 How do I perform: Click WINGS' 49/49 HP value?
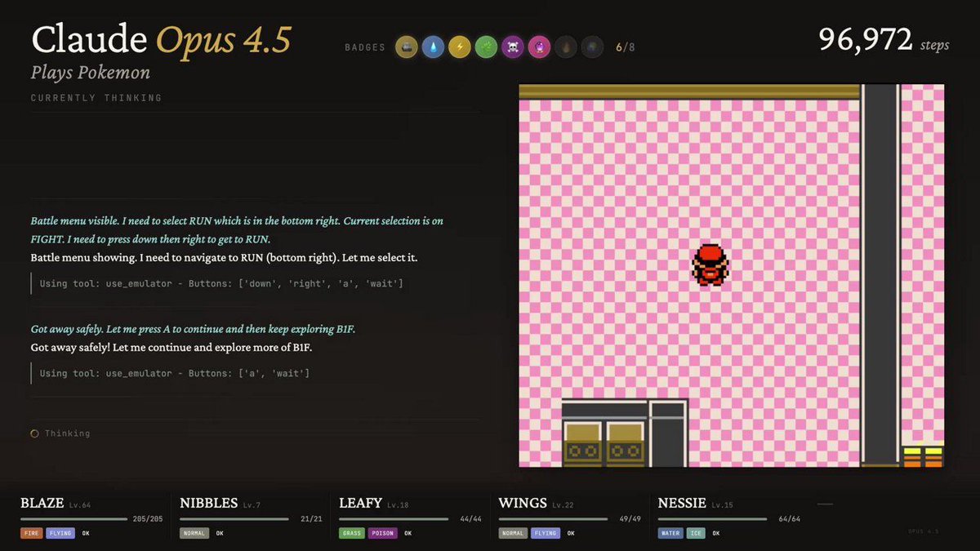pos(630,519)
